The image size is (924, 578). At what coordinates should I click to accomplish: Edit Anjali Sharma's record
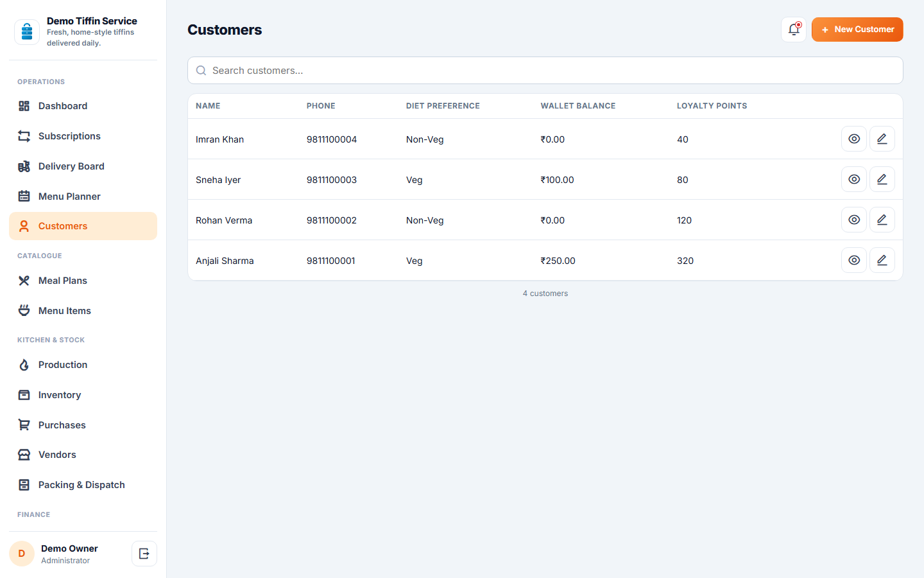882,260
